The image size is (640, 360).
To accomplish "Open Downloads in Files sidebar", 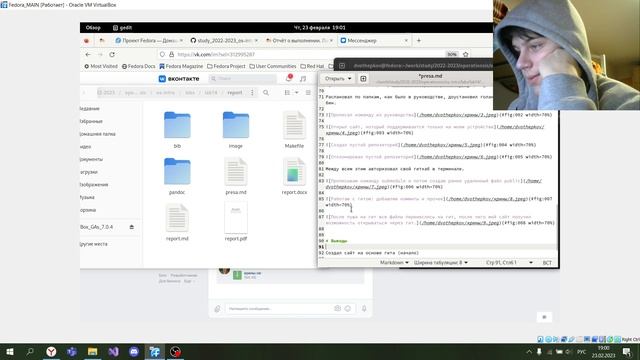I will (x=89, y=172).
